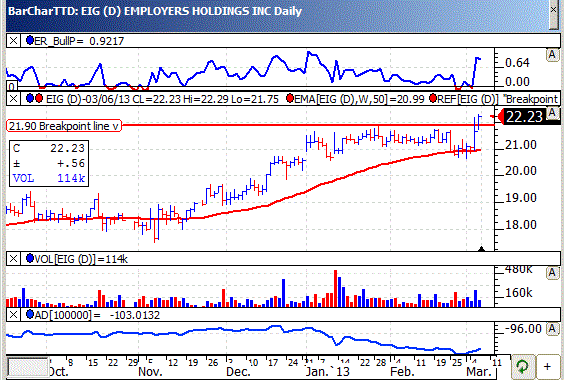The height and width of the screenshot is (380, 564).
Task: Click the red dot before EMA[EIG (D),W,50]
Action: pos(290,98)
